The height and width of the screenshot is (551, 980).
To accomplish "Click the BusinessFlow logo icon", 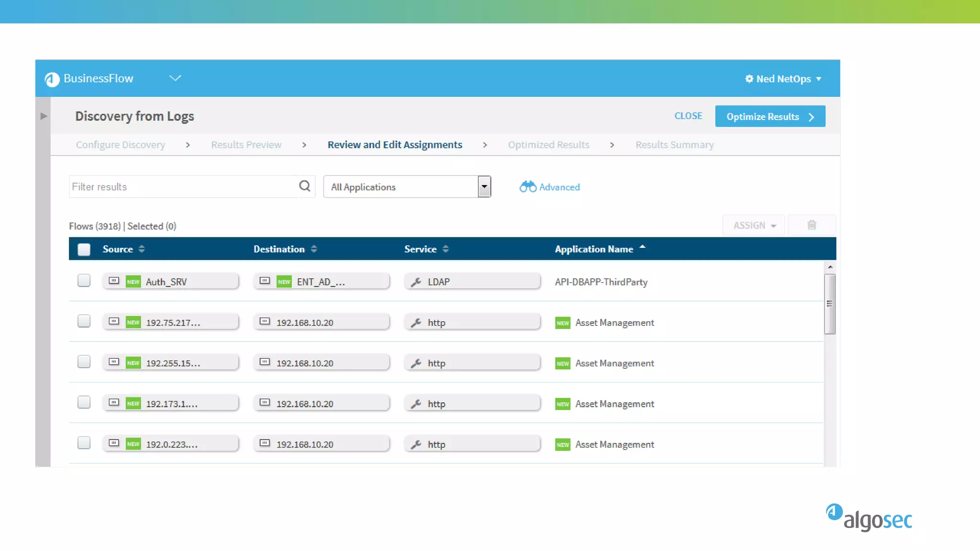I will 52,79.
